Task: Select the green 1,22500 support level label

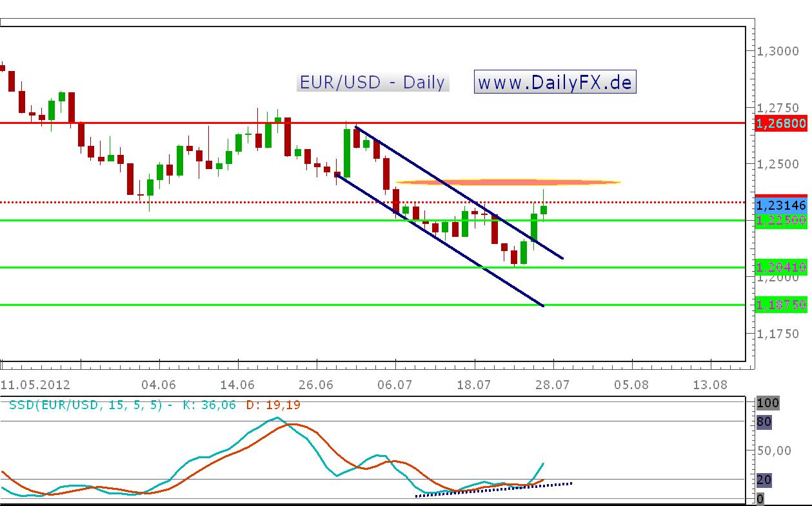Action: [781, 220]
